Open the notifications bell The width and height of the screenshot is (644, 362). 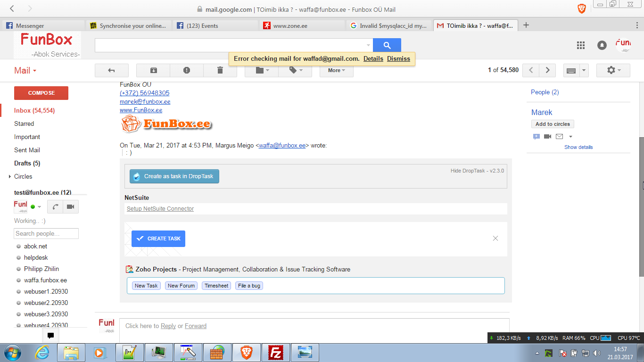tap(602, 45)
